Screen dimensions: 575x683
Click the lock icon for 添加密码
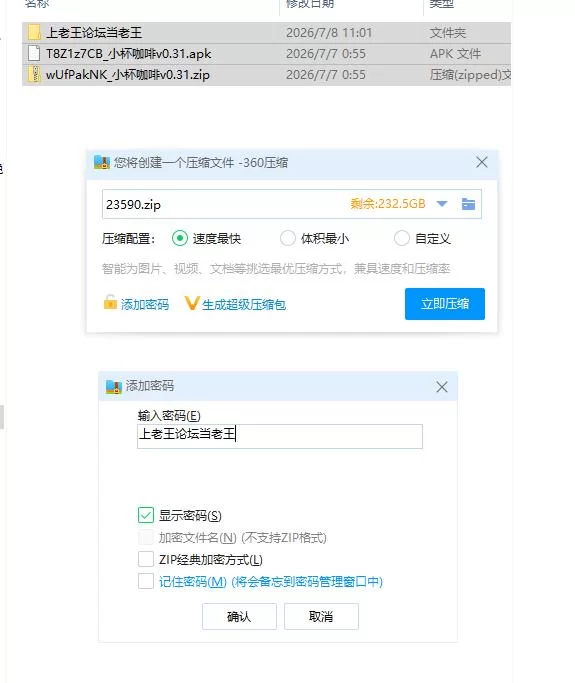110,302
